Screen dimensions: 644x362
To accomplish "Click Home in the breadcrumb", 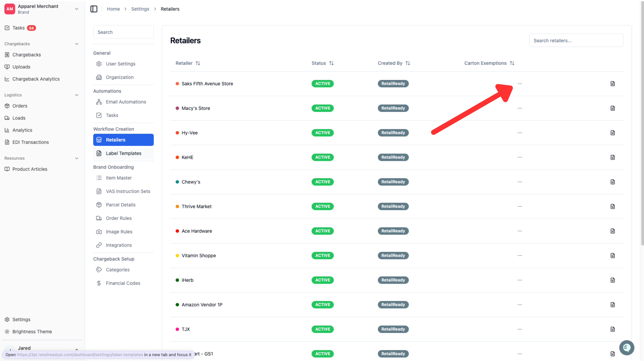I will (x=113, y=9).
